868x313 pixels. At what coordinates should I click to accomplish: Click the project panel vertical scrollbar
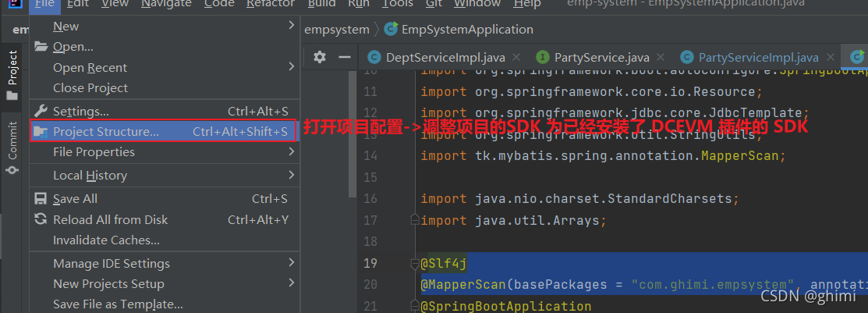pos(352,134)
